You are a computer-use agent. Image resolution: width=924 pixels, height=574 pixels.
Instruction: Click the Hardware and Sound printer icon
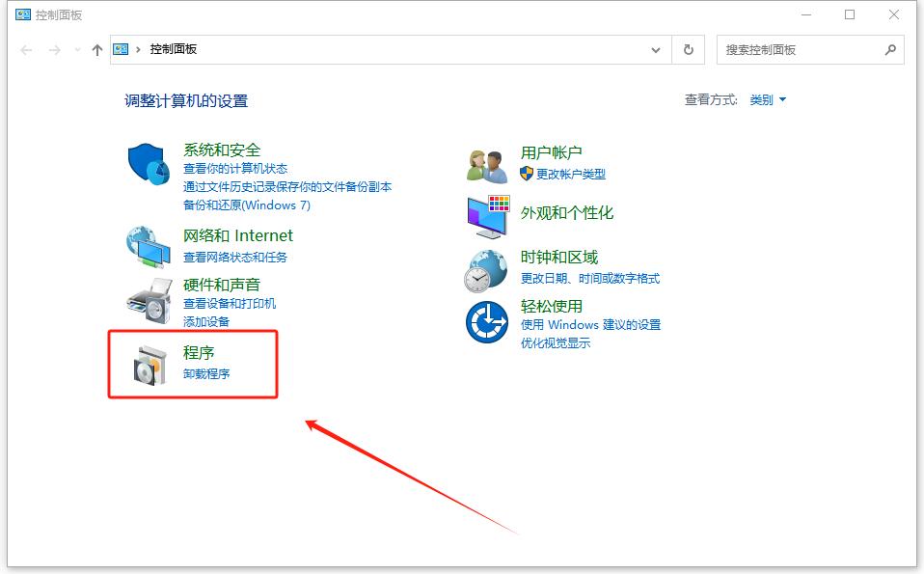point(149,300)
